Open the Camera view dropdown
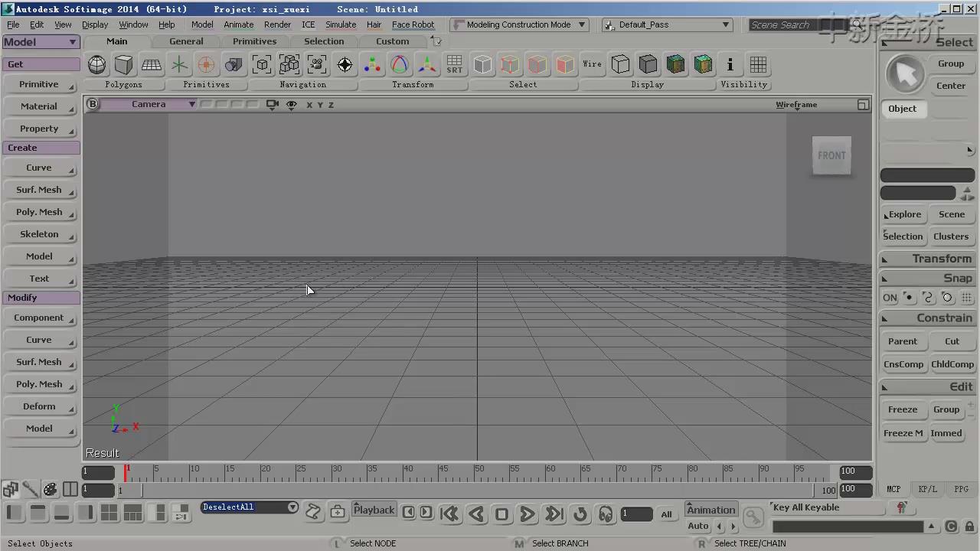 click(149, 104)
